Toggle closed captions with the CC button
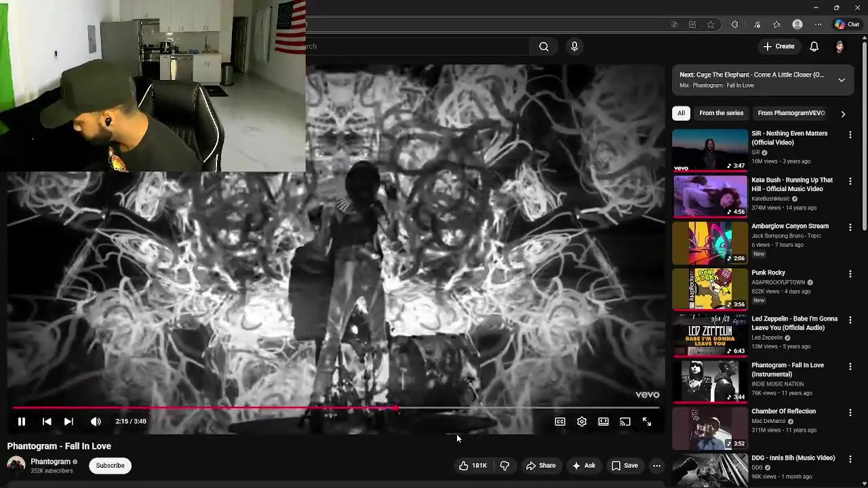Screen dimensions: 868x488 560,422
